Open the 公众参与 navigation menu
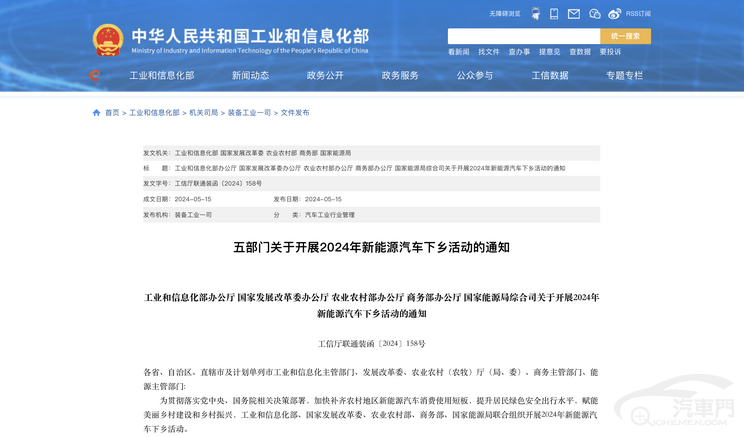 pyautogui.click(x=475, y=75)
